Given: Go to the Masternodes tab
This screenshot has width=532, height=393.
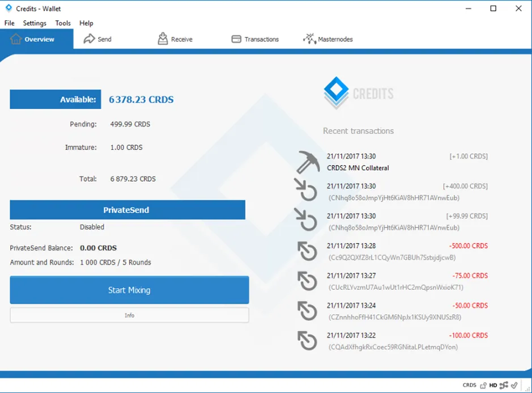Looking at the screenshot, I should 327,39.
